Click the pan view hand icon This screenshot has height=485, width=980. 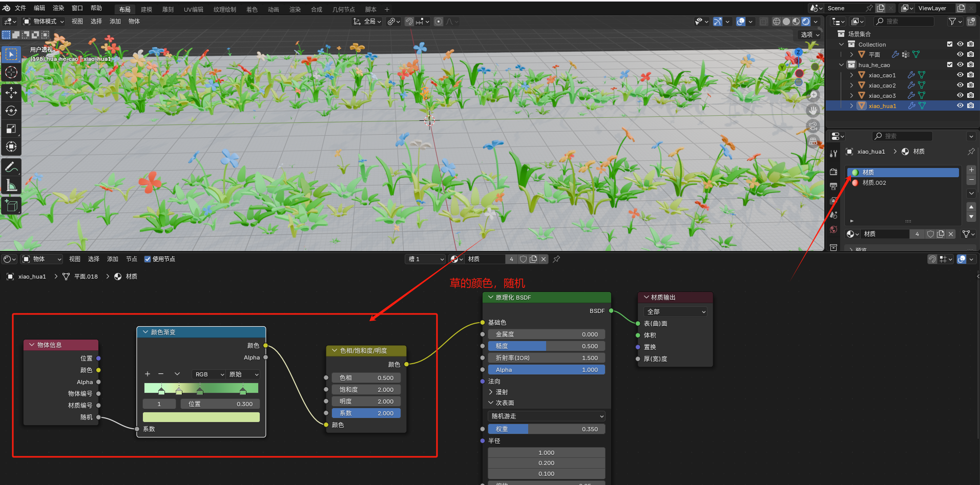tap(814, 110)
